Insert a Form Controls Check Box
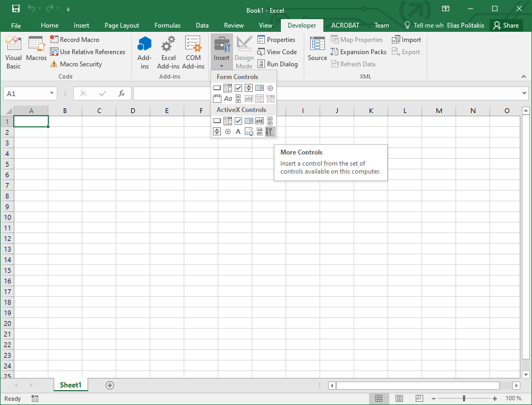Image resolution: width=532 pixels, height=405 pixels. [x=238, y=88]
